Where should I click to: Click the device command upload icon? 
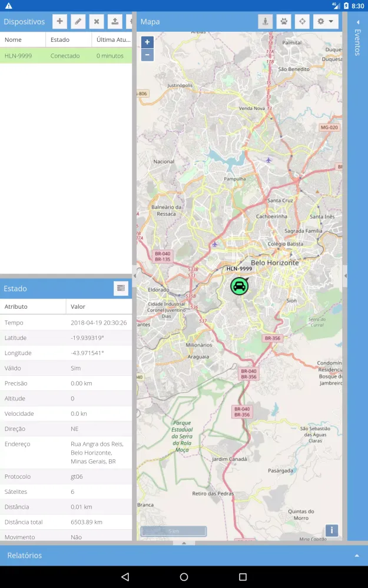point(114,22)
